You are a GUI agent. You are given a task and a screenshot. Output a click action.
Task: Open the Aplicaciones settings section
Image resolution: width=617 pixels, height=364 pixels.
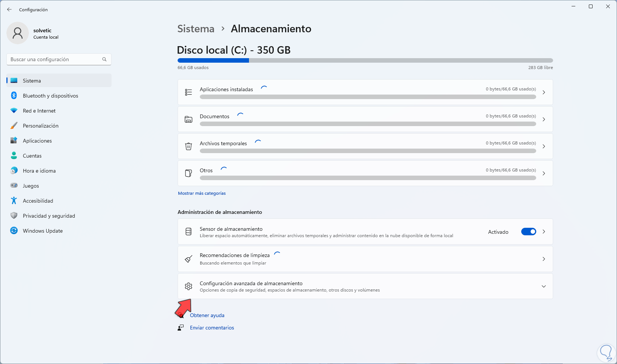37,141
